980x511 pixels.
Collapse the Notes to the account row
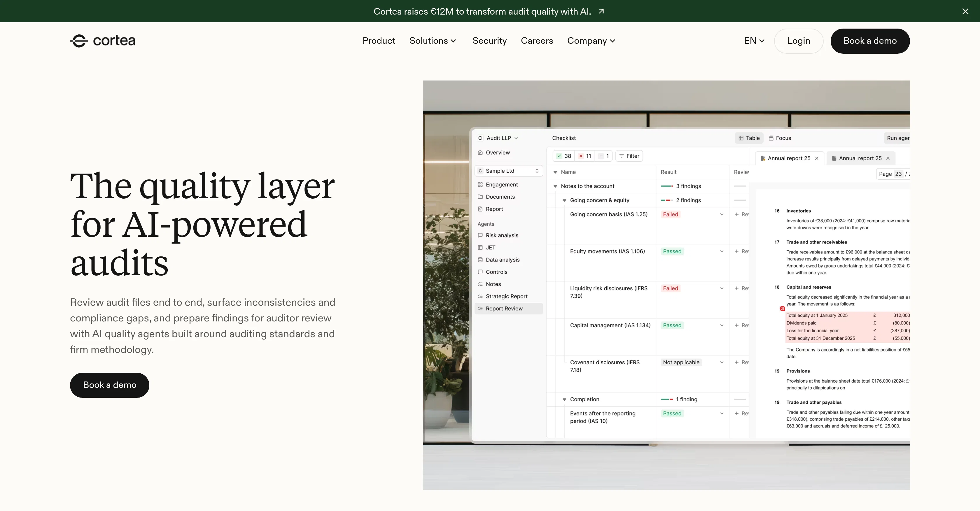tap(555, 186)
